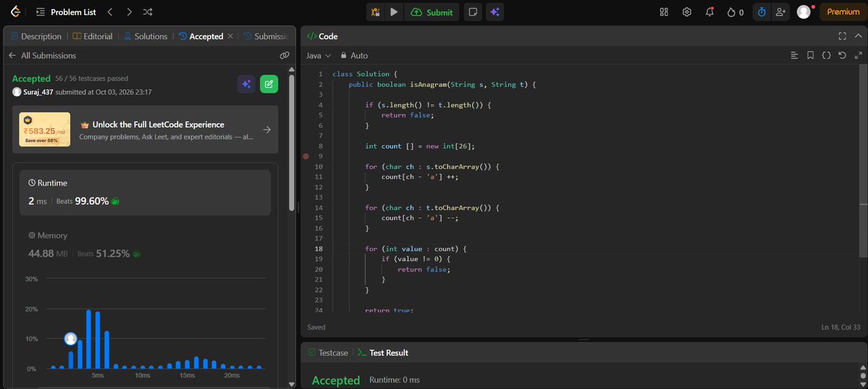Screen dimensions: 868x389
Task: Click the debugger icon in top toolbar
Action: click(375, 12)
